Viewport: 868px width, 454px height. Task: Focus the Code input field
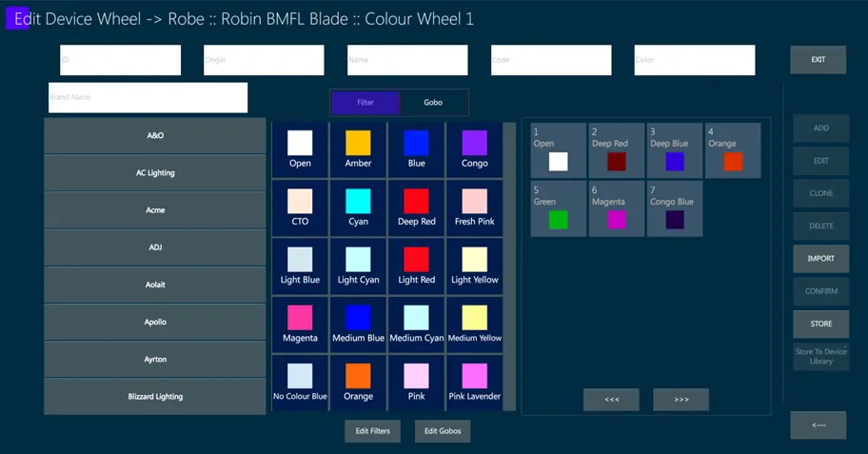point(551,60)
